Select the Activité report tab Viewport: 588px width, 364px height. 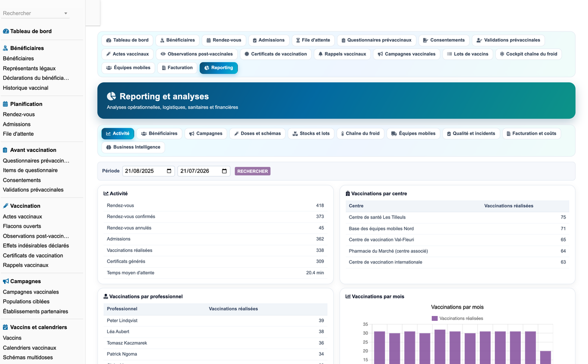coord(118,133)
